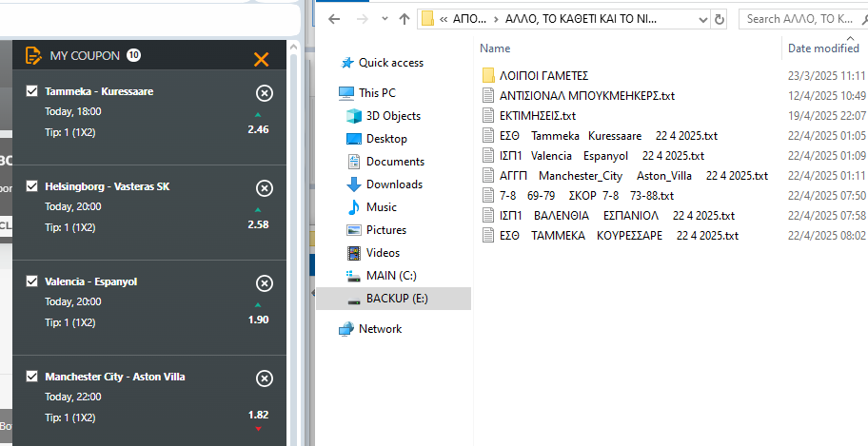This screenshot has height=446, width=868.
Task: Open the address bar history dropdown
Action: coord(702,19)
